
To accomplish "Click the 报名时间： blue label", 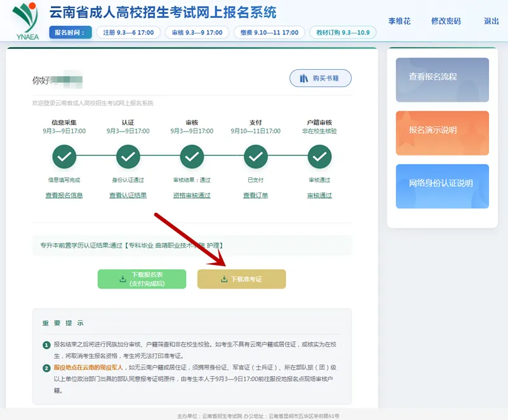I will pos(70,32).
